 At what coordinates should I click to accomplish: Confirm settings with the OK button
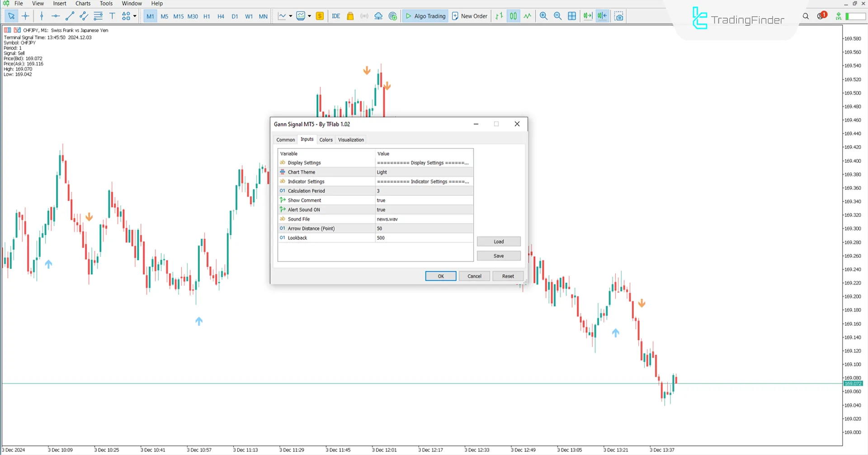[x=440, y=276]
